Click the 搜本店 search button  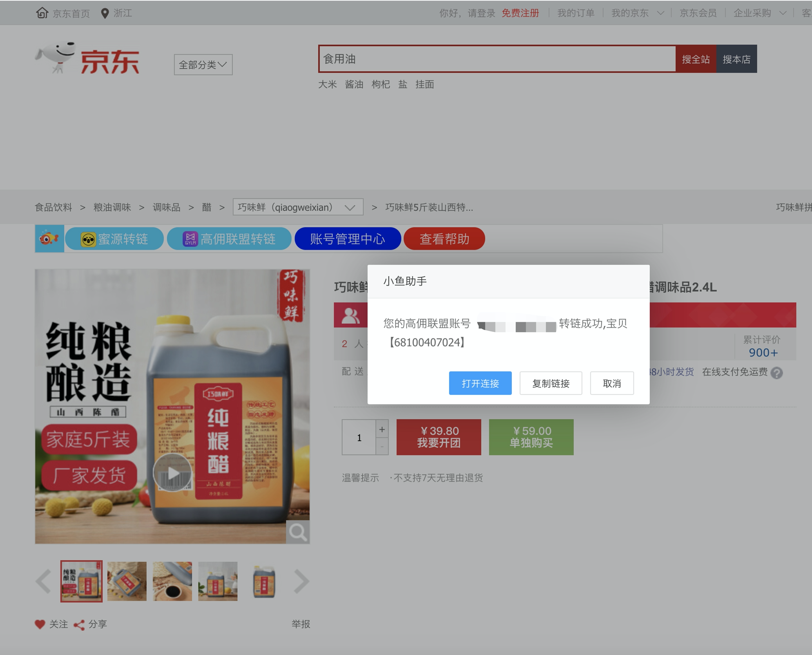[736, 59]
